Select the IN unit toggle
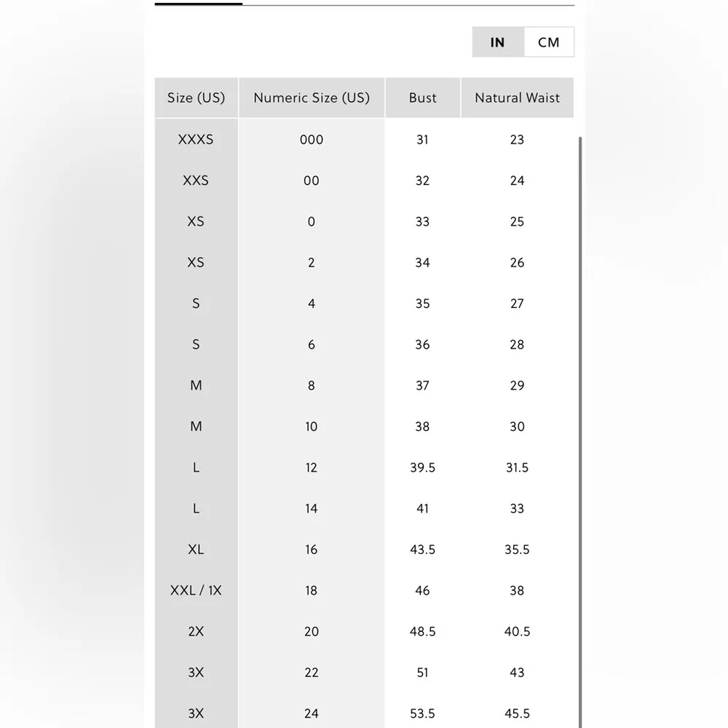The image size is (728, 728). click(x=498, y=42)
